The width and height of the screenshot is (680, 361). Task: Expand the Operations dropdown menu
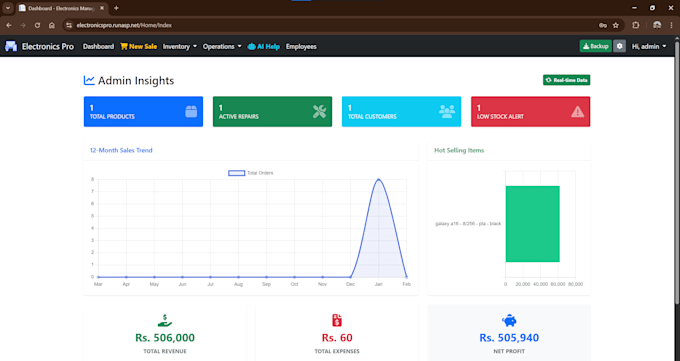point(222,46)
